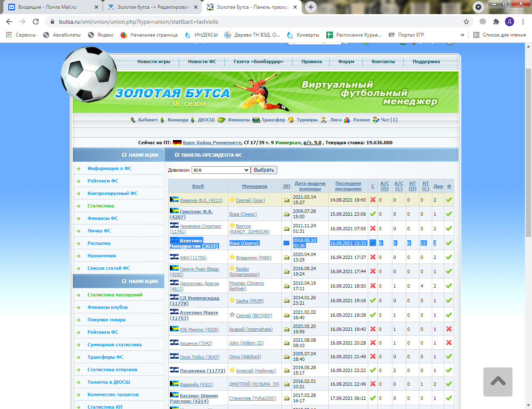Screen dimensions: 532x409
Task: Click the red X in Арценсе last column
Action: (x=449, y=343)
